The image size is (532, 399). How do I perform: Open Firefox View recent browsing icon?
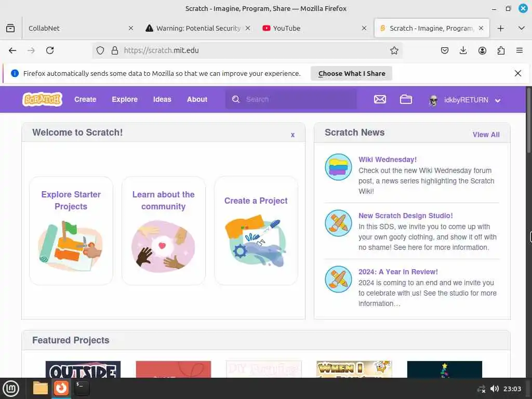(x=10, y=28)
